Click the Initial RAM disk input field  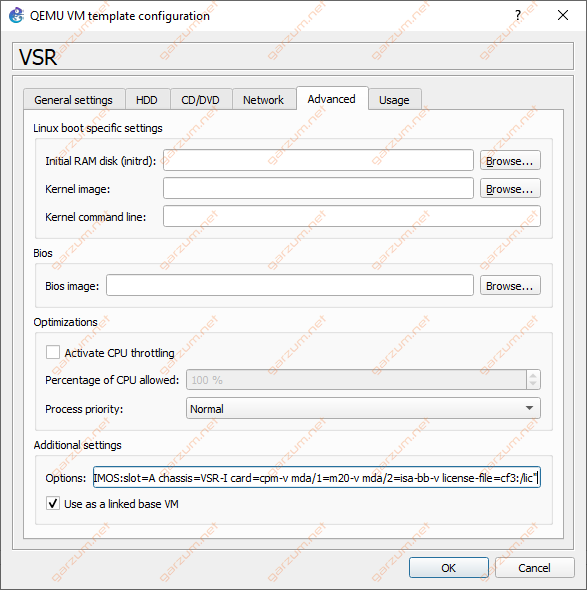point(318,161)
